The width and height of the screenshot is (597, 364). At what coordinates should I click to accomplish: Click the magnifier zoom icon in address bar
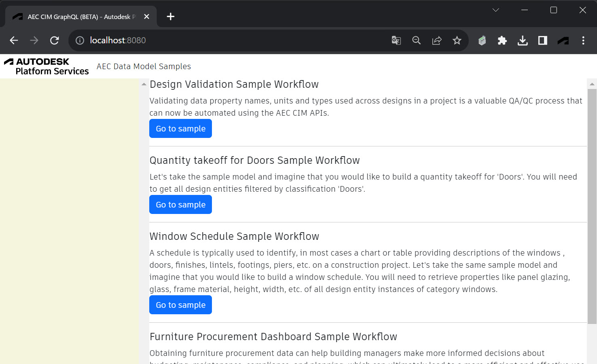point(417,40)
